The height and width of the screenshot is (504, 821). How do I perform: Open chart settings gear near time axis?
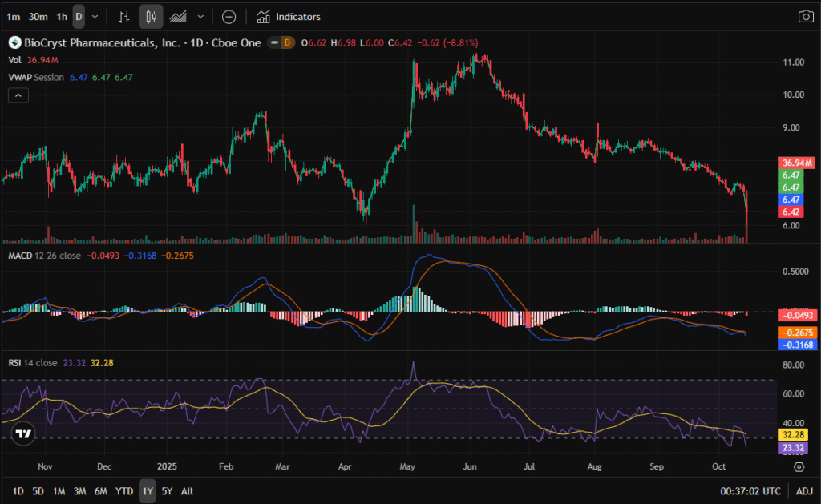tap(799, 466)
